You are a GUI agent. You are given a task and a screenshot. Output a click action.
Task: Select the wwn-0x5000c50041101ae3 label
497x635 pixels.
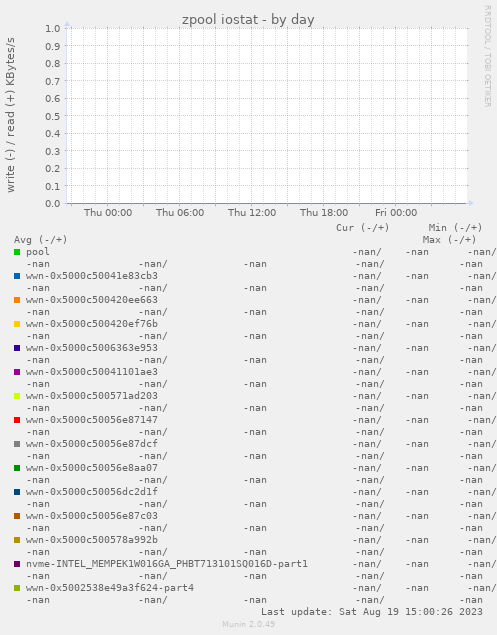click(92, 372)
